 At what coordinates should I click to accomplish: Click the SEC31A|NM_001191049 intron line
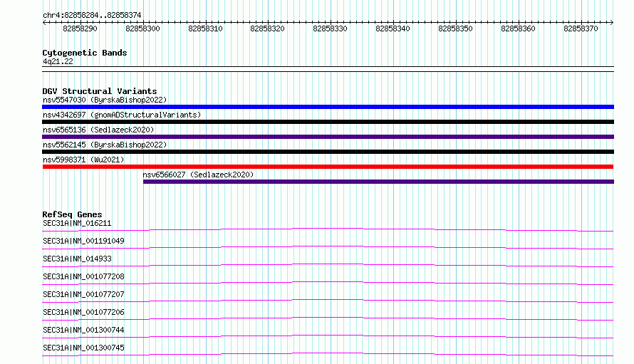(x=328, y=247)
